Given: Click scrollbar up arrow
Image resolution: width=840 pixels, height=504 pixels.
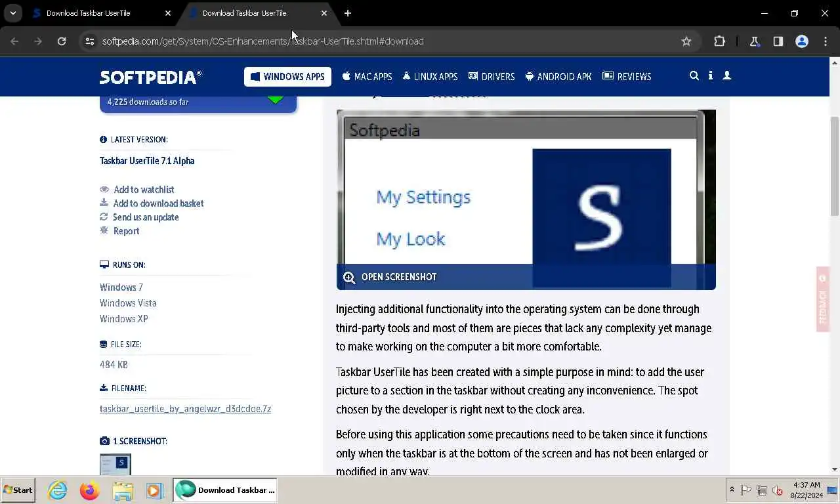Looking at the screenshot, I should (x=835, y=62).
